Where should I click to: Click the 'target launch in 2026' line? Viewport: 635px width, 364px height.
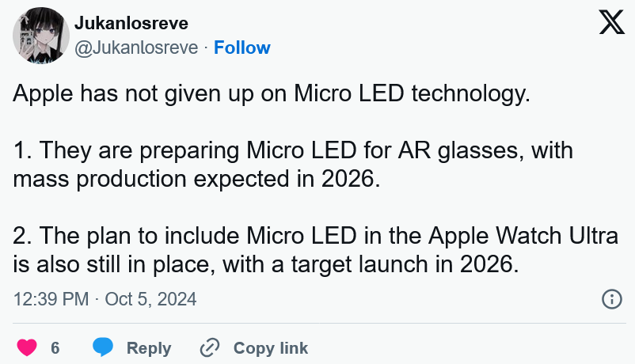(x=266, y=264)
